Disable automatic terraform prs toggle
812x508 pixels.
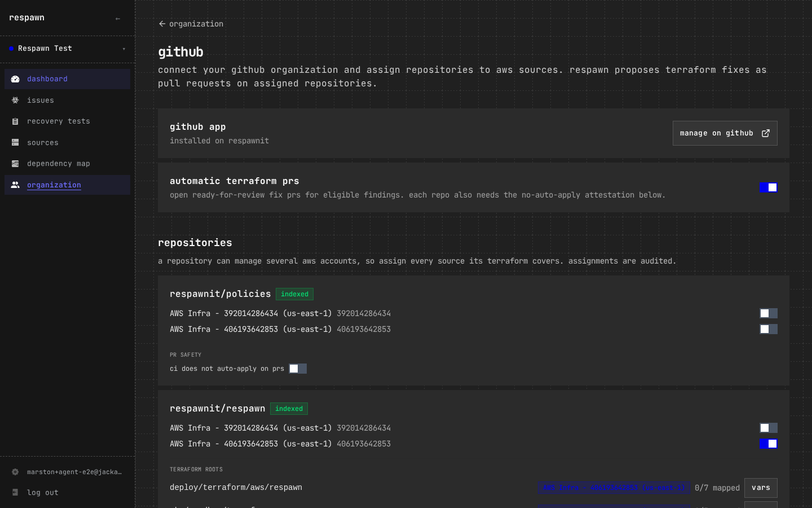[769, 187]
